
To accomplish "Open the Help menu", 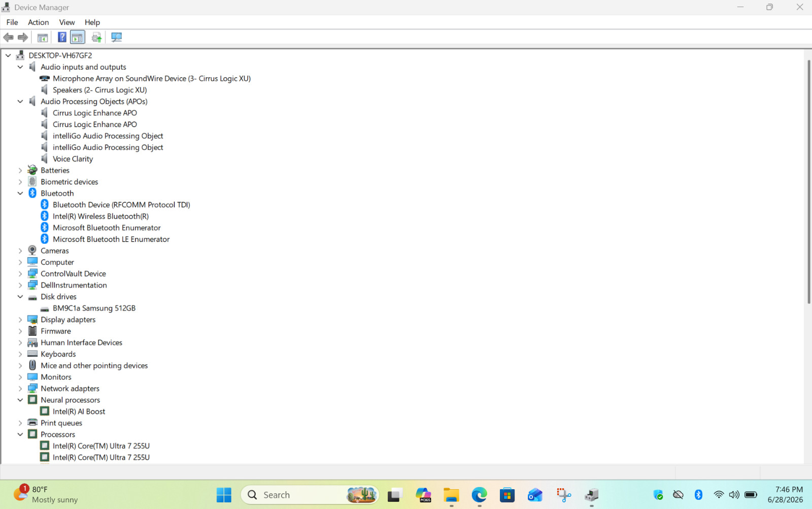I will (x=92, y=22).
